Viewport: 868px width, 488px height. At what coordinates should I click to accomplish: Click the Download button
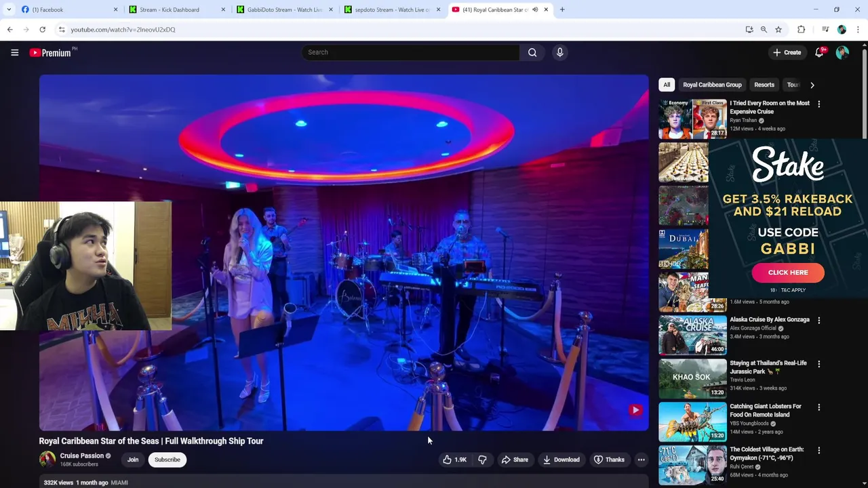coord(561,460)
